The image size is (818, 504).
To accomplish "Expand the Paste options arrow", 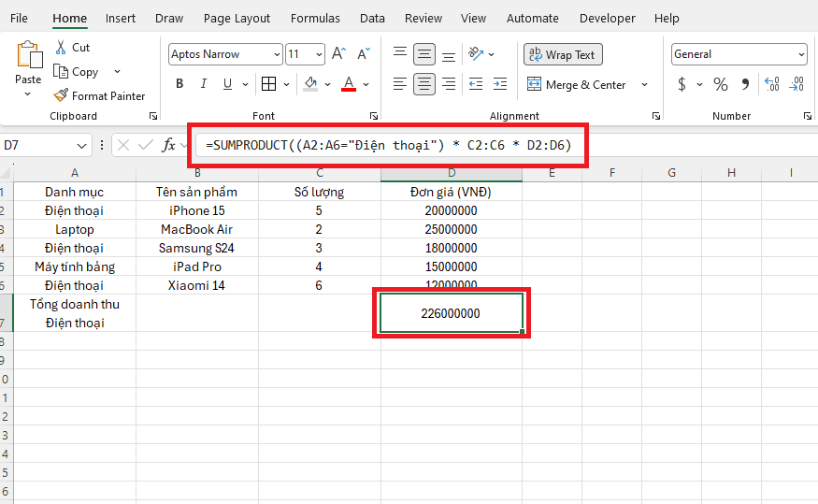I will (28, 94).
